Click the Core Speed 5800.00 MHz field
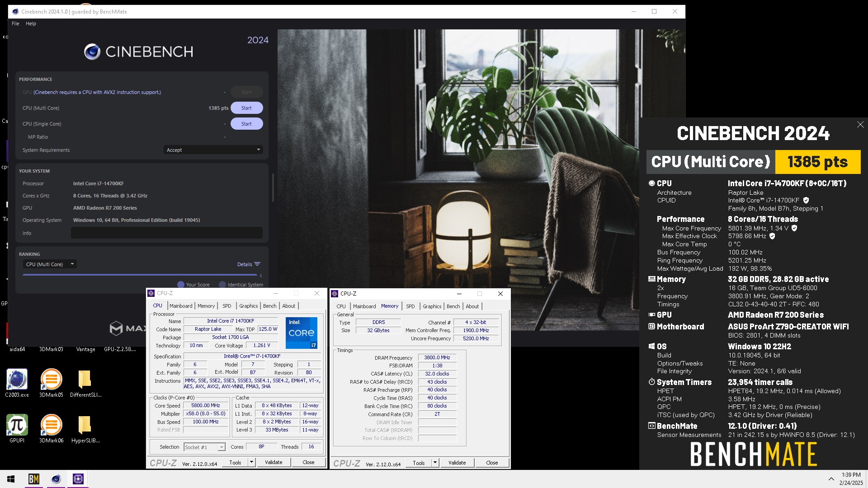Image resolution: width=868 pixels, height=488 pixels. 206,406
